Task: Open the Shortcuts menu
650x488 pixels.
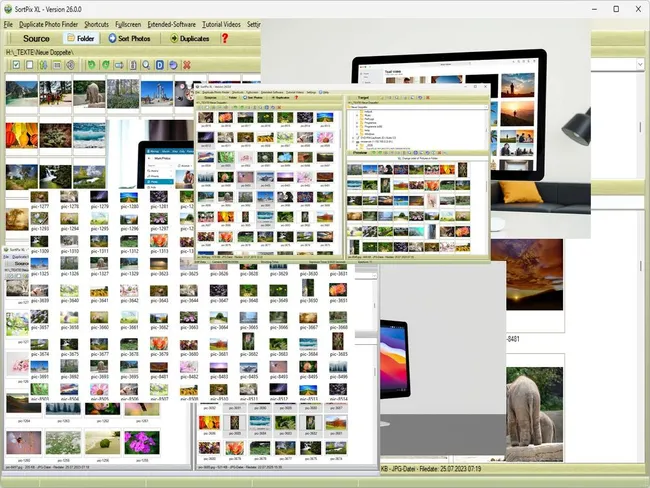Action: pos(96,24)
